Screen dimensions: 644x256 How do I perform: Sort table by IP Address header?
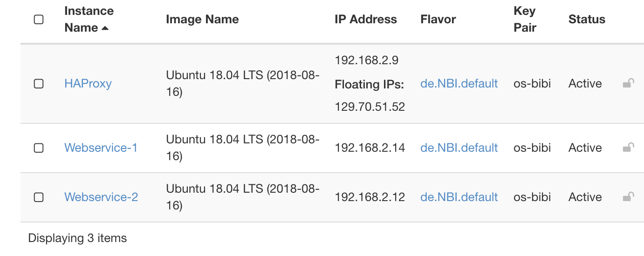(366, 20)
